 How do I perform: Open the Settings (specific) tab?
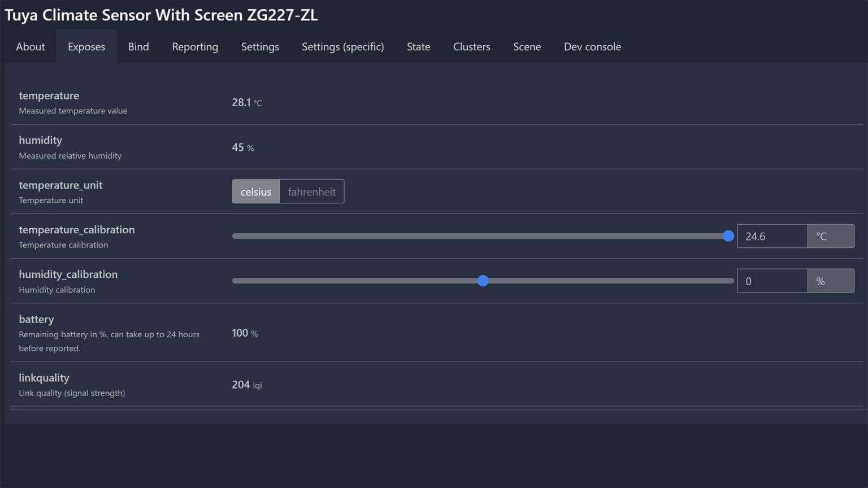click(x=342, y=47)
